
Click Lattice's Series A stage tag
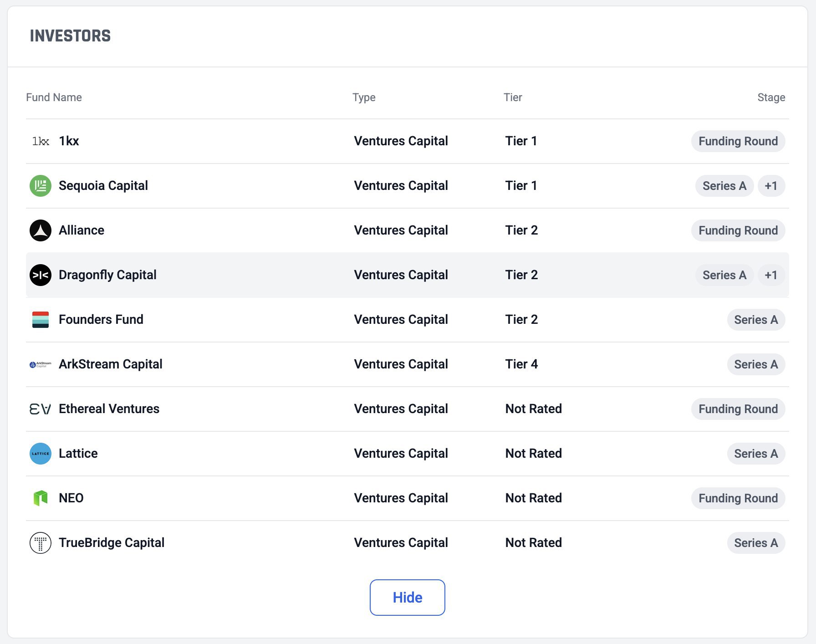tap(755, 454)
